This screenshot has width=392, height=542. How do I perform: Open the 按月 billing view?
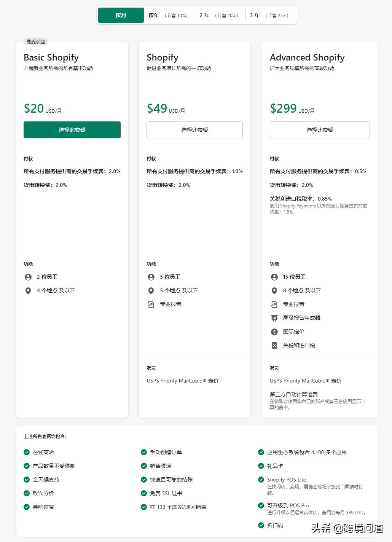click(x=121, y=15)
